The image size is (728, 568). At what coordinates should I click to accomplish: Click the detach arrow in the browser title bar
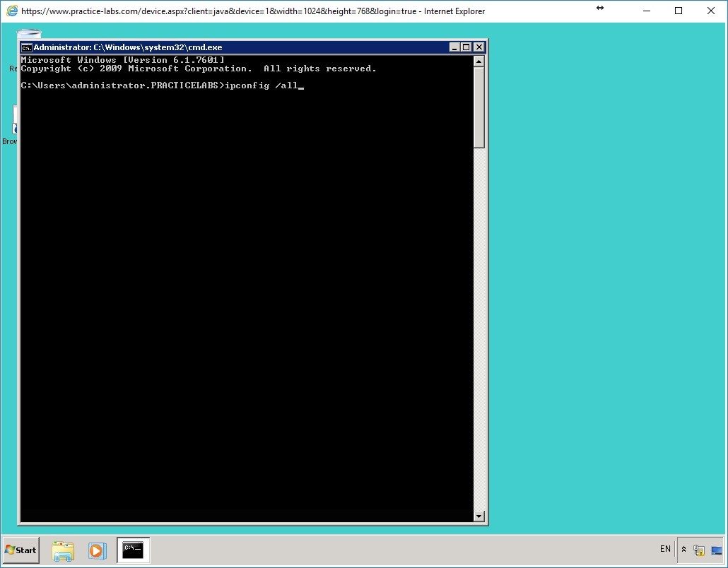(x=600, y=8)
